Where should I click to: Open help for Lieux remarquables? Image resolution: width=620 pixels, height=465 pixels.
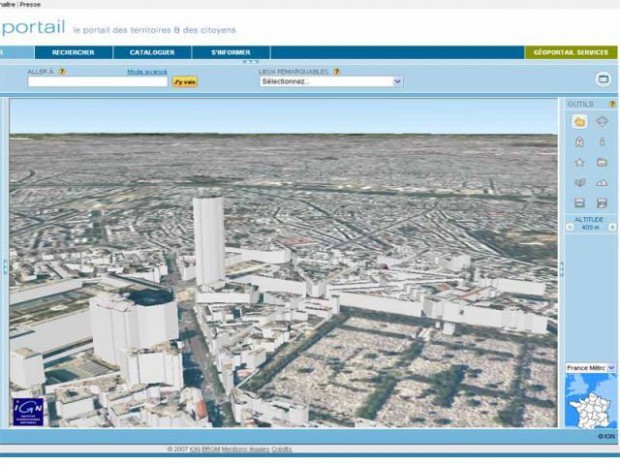coord(336,72)
